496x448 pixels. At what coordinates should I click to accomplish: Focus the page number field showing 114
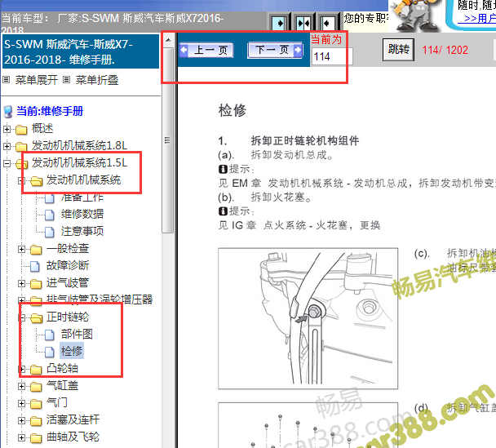pyautogui.click(x=331, y=56)
